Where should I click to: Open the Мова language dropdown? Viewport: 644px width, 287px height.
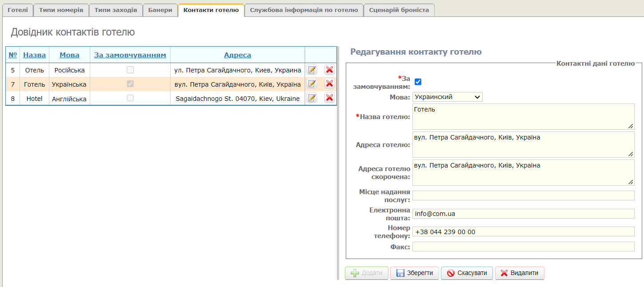pyautogui.click(x=447, y=97)
